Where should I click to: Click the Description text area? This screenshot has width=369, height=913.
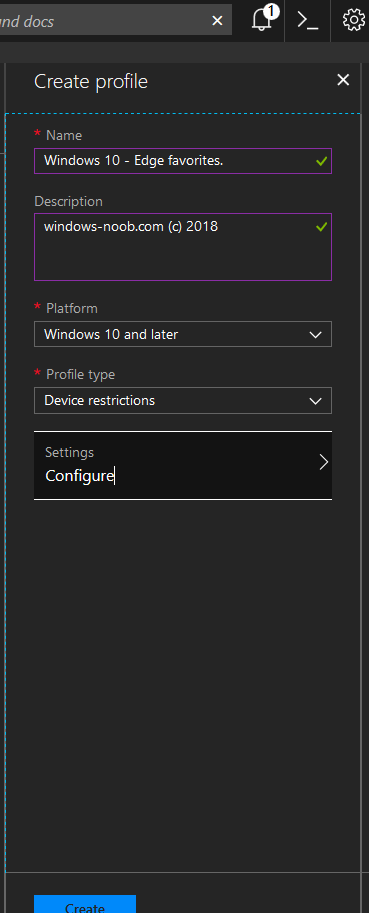click(x=183, y=247)
